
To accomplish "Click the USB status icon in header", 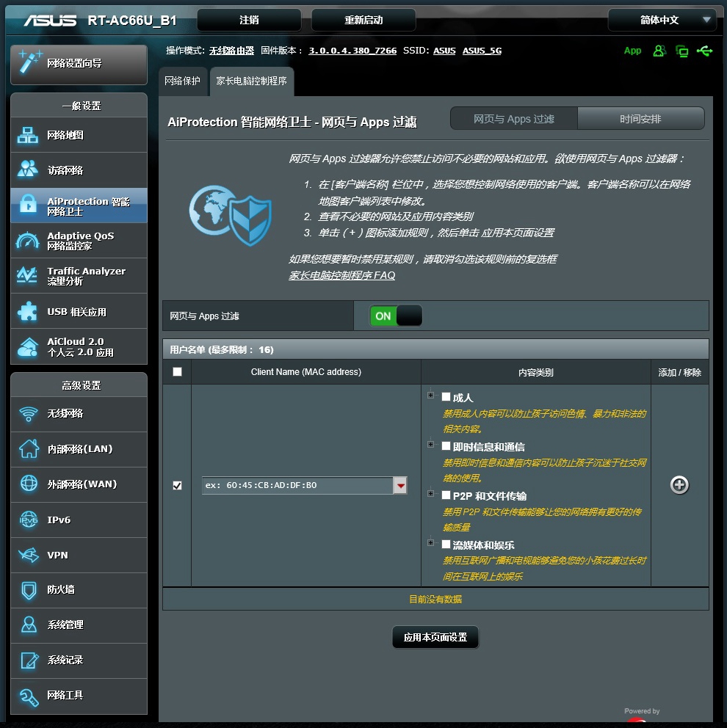I will tap(705, 51).
